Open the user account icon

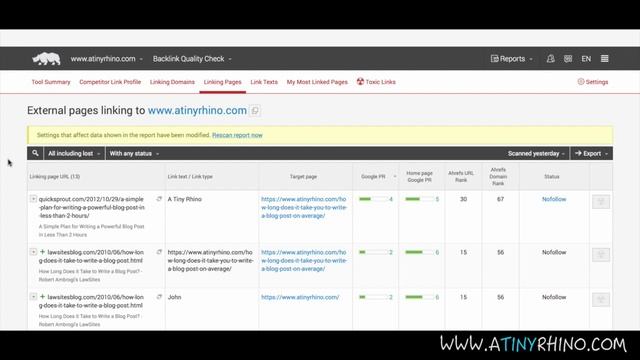[x=550, y=59]
